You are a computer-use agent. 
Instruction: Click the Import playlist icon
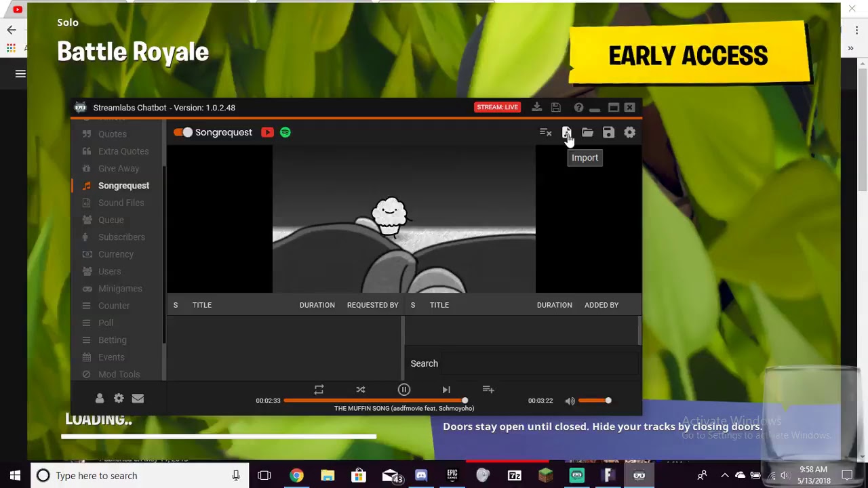pyautogui.click(x=566, y=132)
